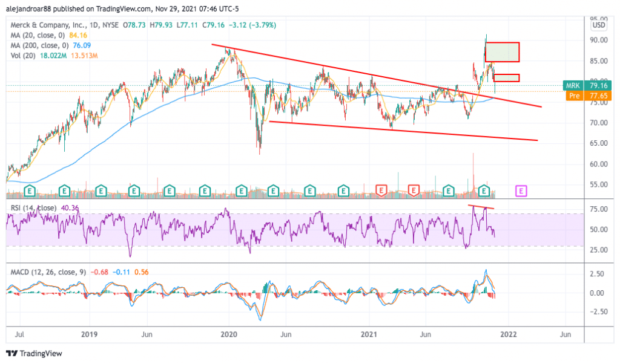The width and height of the screenshot is (620, 364).
Task: Click the RSI value 40.36
Action: [x=70, y=208]
